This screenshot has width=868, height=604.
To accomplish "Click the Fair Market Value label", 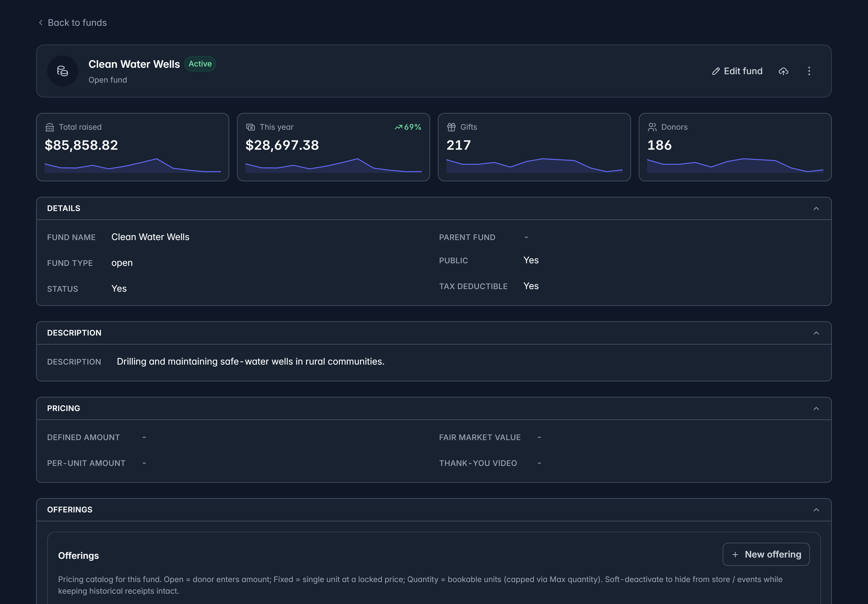I will [x=480, y=438].
